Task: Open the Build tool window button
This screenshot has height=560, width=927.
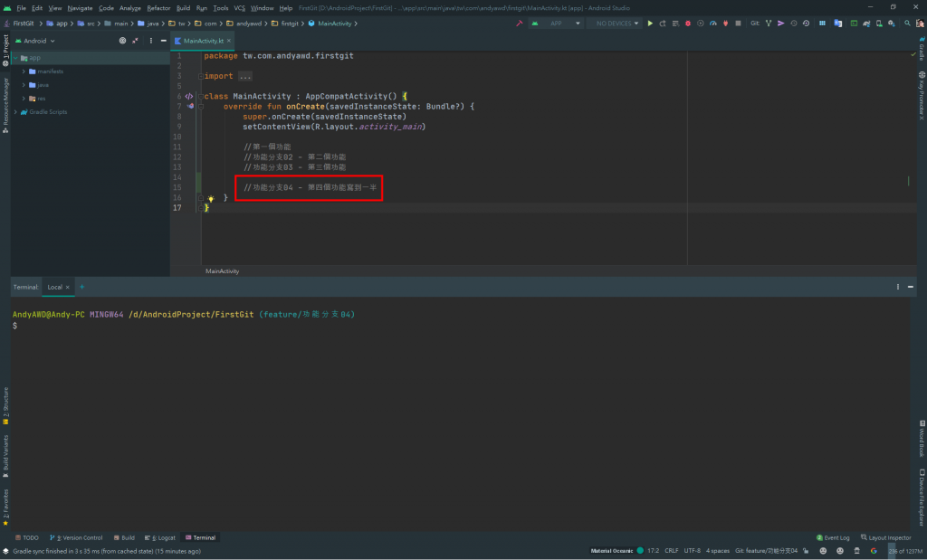Action: click(124, 538)
